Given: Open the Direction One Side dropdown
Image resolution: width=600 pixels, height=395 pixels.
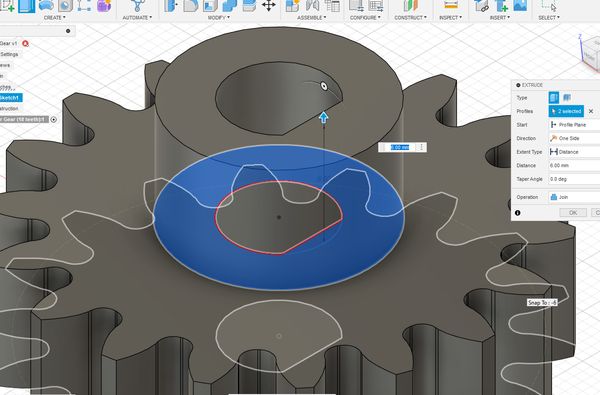Looking at the screenshot, I should (x=574, y=138).
